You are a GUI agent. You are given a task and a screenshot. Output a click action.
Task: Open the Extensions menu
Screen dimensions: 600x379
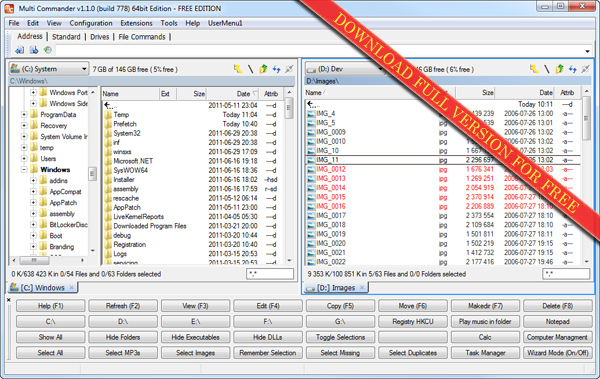pos(136,23)
